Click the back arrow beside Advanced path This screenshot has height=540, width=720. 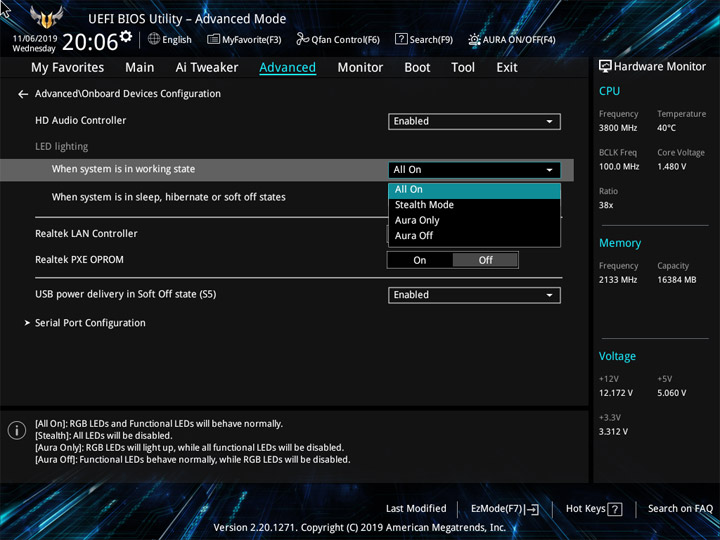tap(23, 94)
